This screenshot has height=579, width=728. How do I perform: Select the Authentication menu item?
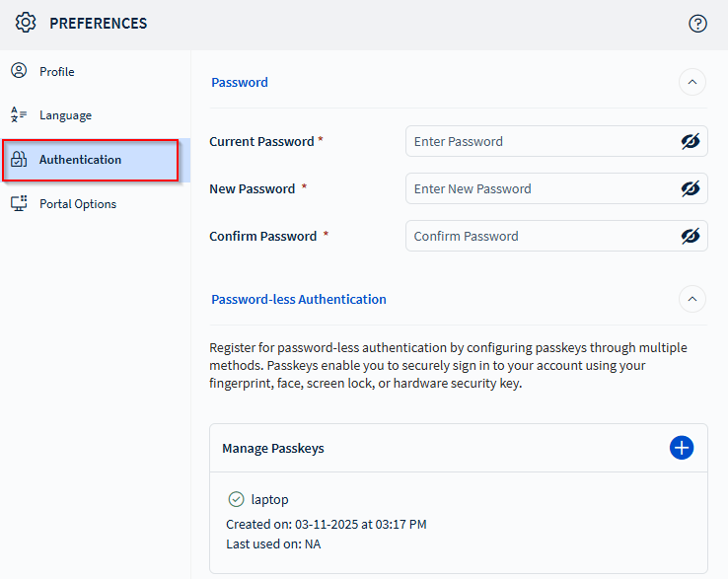(x=95, y=160)
